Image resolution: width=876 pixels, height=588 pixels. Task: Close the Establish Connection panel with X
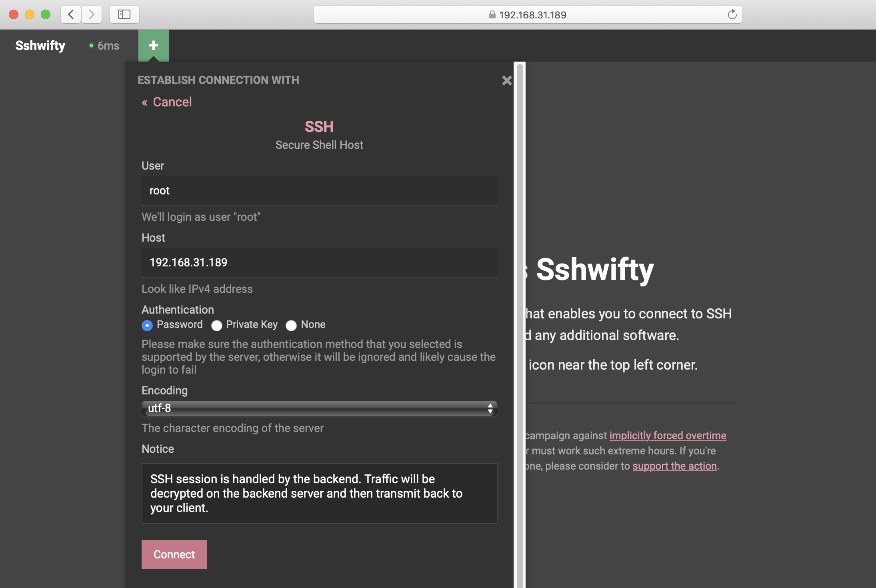[506, 81]
